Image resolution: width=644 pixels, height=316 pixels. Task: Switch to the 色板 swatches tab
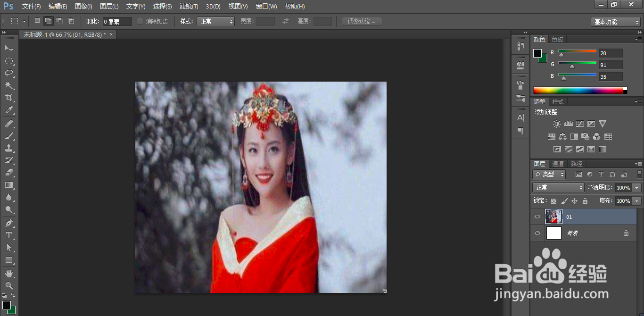click(x=558, y=40)
